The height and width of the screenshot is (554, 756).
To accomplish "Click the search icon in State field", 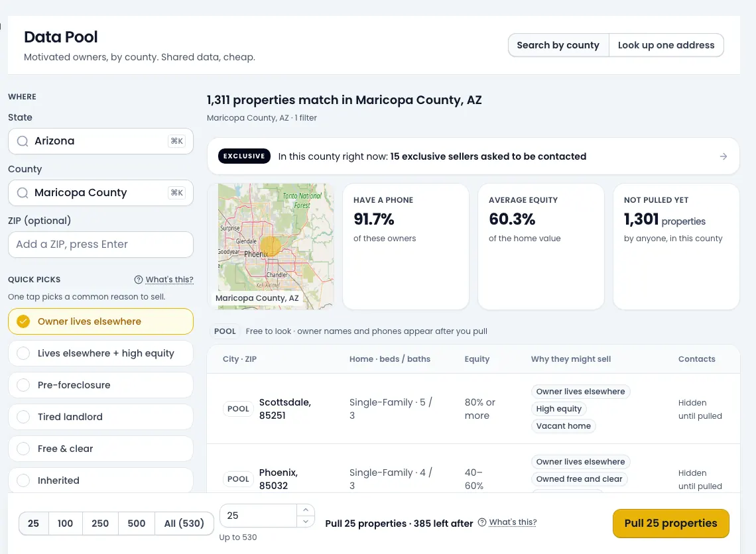I will pos(22,141).
